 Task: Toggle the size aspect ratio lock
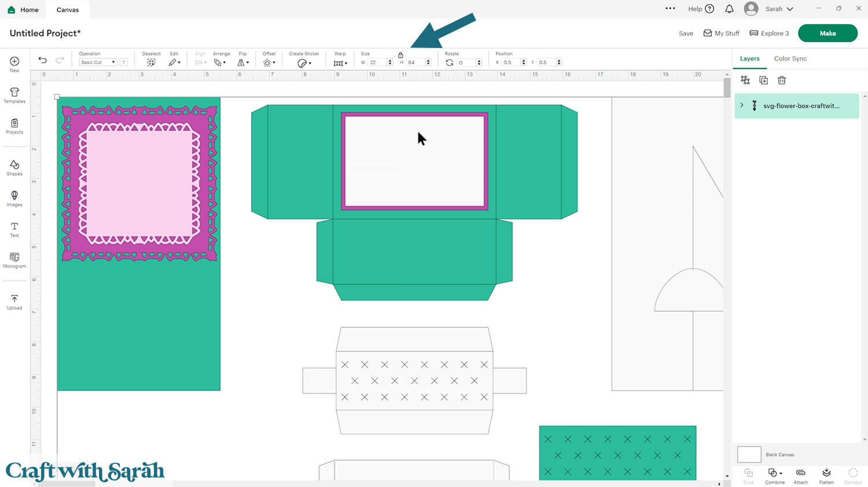pos(400,55)
